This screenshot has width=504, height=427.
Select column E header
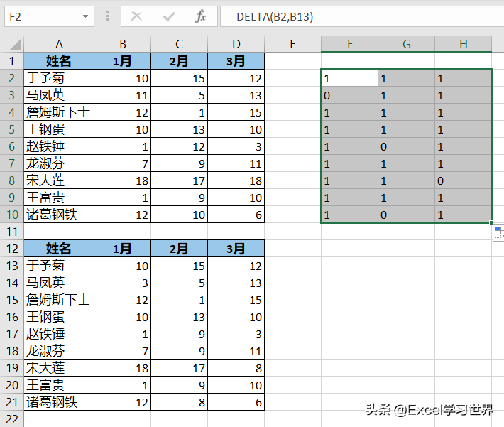point(293,44)
